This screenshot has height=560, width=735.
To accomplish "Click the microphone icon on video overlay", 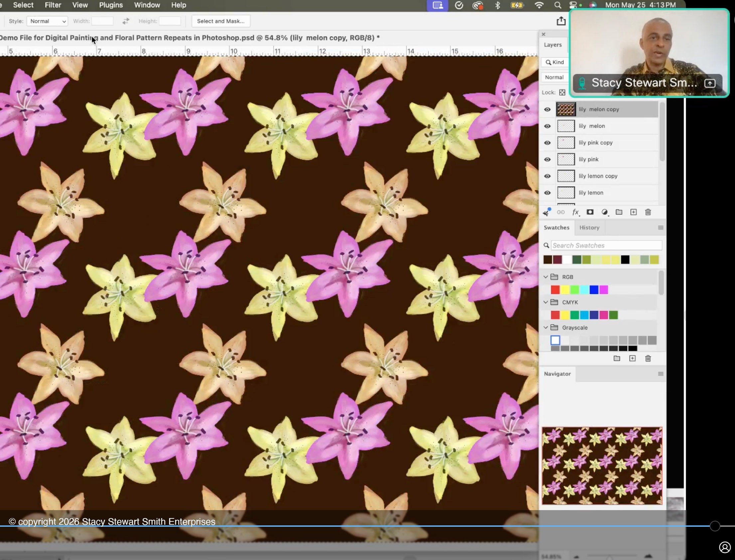I will pyautogui.click(x=582, y=83).
